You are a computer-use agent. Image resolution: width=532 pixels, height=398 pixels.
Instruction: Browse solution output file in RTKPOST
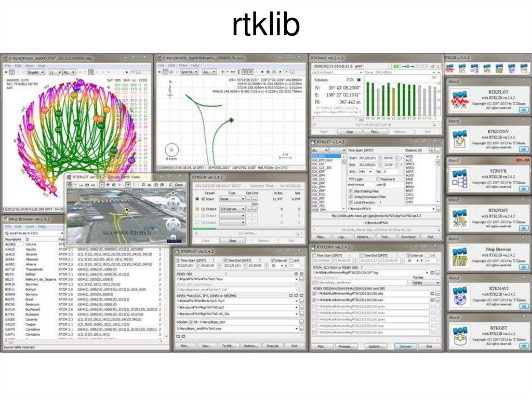click(301, 328)
